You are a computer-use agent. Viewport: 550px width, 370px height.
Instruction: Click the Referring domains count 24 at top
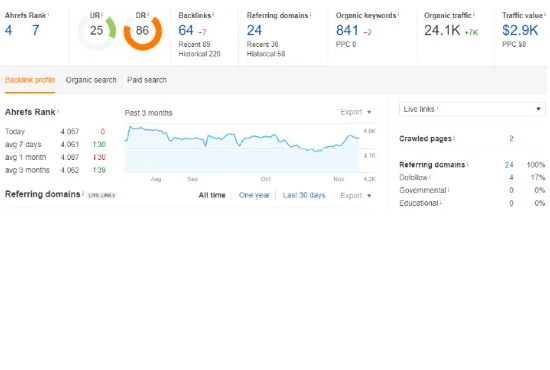(x=254, y=31)
